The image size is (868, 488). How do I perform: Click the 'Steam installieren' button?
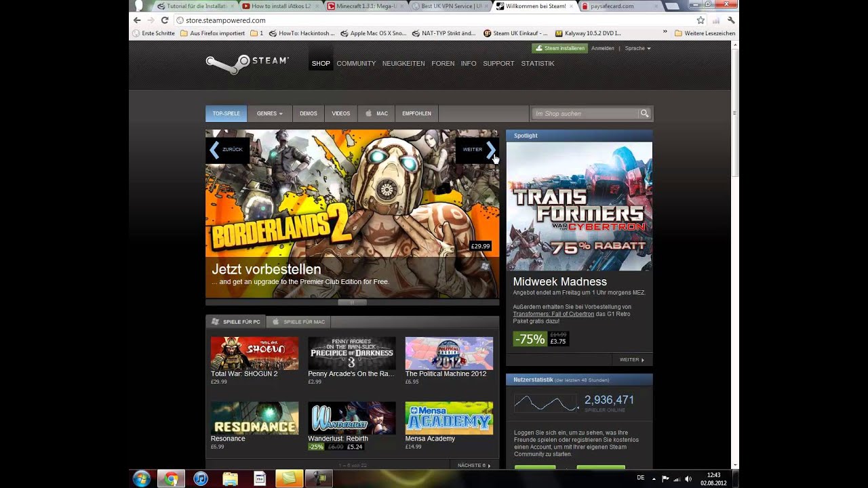pos(559,48)
